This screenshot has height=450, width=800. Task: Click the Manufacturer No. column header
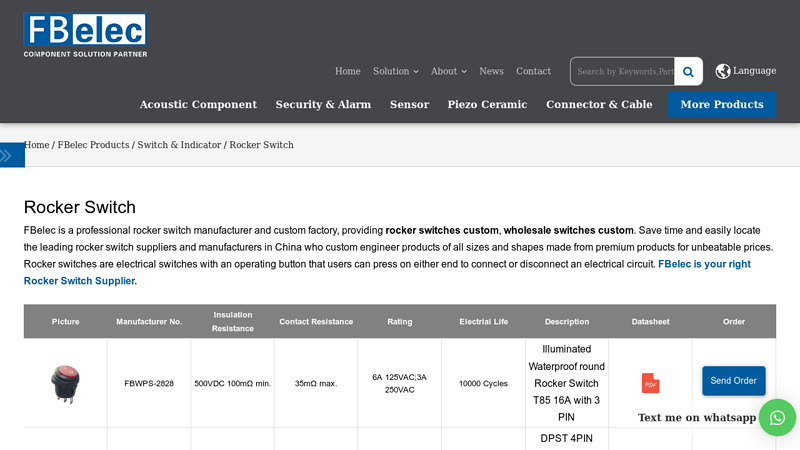pos(149,321)
